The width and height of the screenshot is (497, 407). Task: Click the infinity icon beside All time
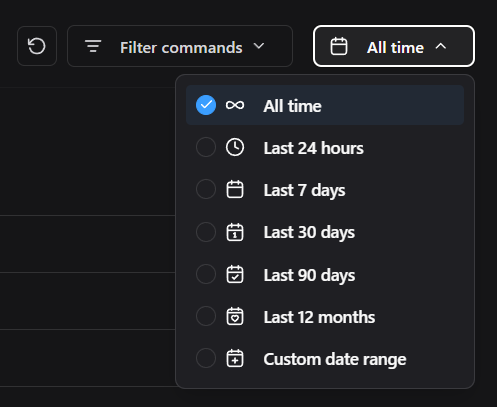tap(235, 105)
